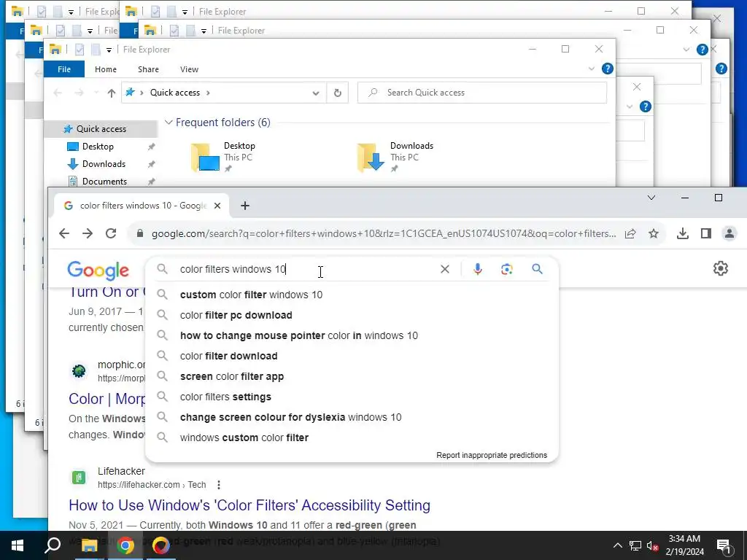Click chevron after Quick access in address path

point(208,93)
